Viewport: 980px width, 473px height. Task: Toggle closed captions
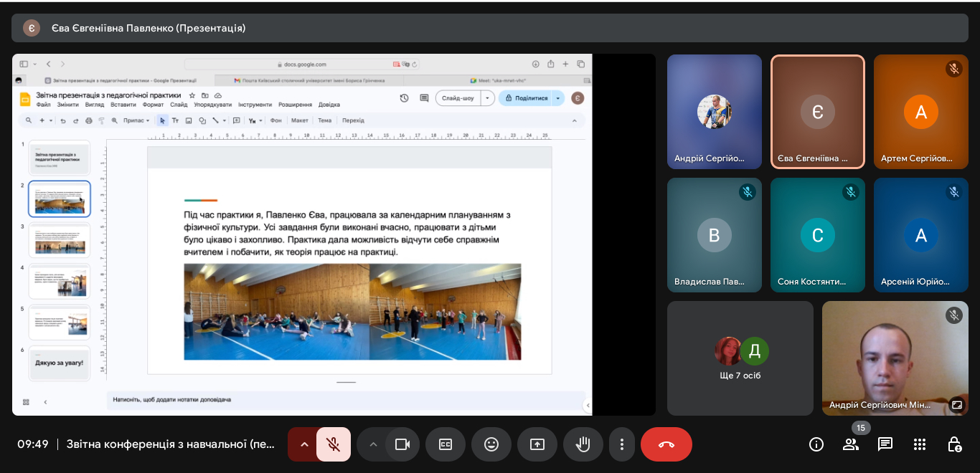click(446, 444)
